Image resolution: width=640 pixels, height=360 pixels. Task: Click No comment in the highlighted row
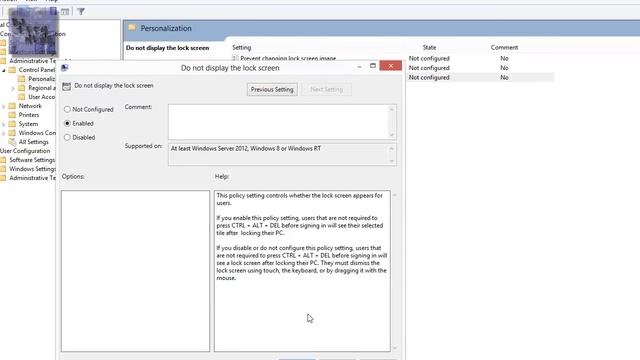[x=504, y=77]
